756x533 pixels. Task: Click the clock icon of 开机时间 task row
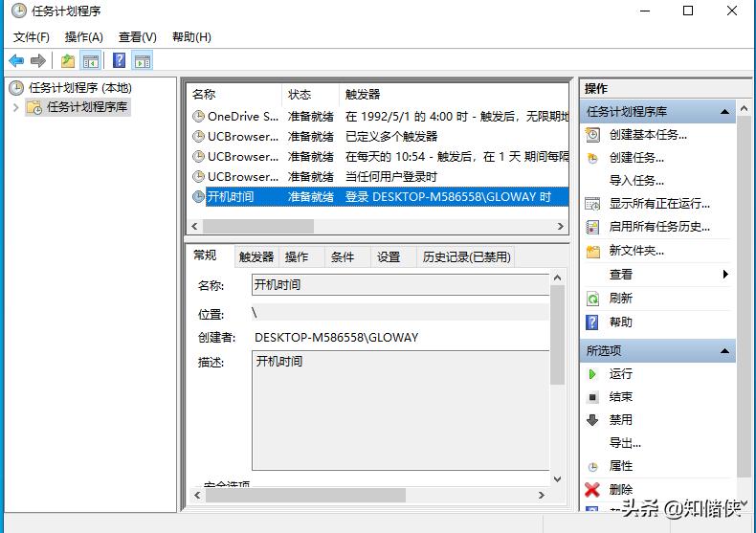point(198,196)
